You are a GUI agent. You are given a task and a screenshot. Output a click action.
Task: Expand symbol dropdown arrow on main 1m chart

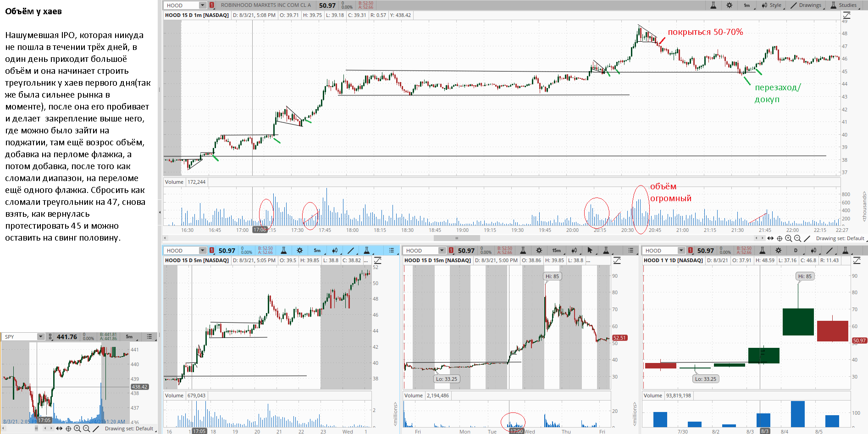[203, 5]
